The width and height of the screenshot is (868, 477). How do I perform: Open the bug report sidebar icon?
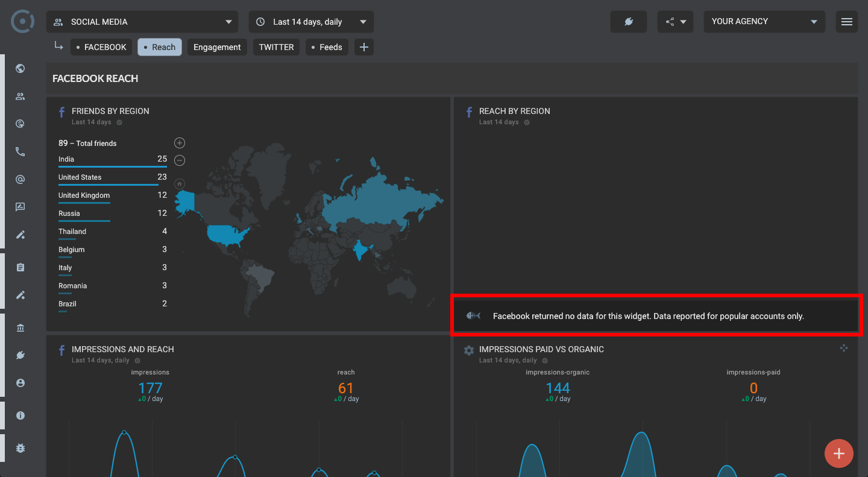click(20, 448)
